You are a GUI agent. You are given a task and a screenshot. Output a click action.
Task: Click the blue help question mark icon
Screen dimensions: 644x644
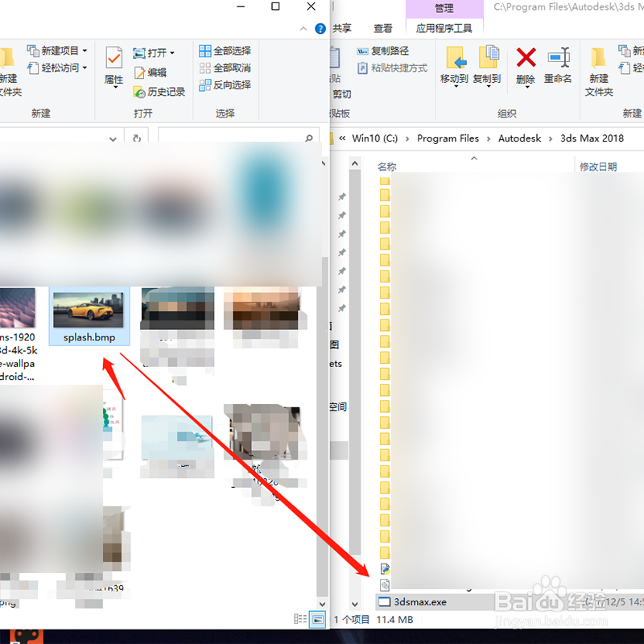(x=320, y=29)
